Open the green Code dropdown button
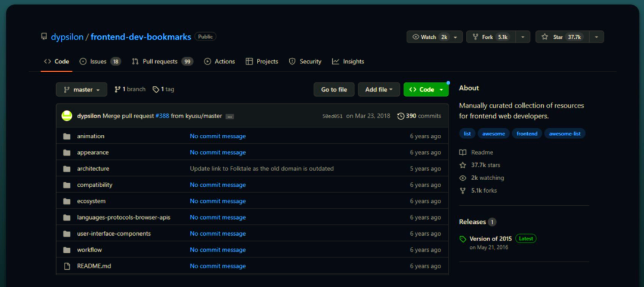This screenshot has width=644, height=287. (426, 90)
